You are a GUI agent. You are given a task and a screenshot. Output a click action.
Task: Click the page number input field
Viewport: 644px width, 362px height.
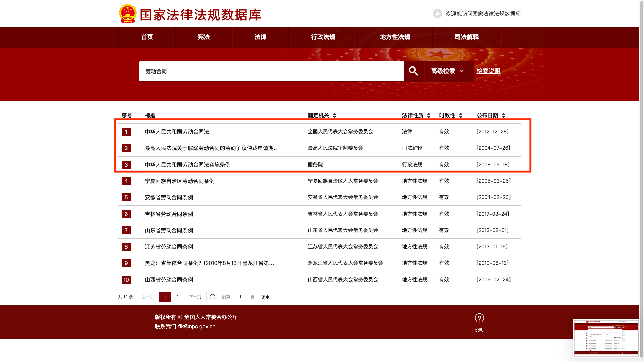tap(240, 297)
